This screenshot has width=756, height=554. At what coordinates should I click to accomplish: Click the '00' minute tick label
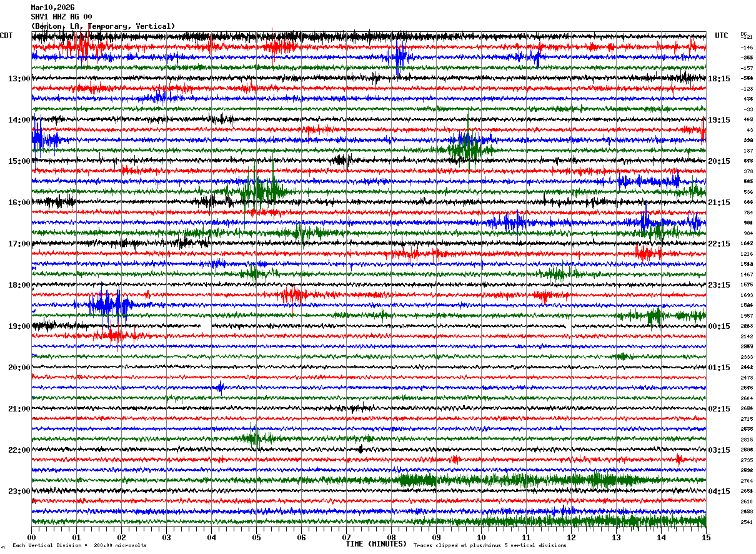pyautogui.click(x=31, y=537)
